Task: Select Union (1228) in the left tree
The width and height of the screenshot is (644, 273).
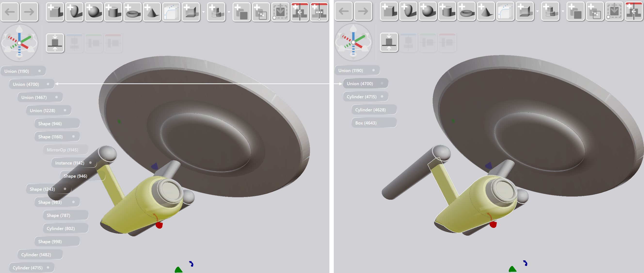Action: click(48, 110)
